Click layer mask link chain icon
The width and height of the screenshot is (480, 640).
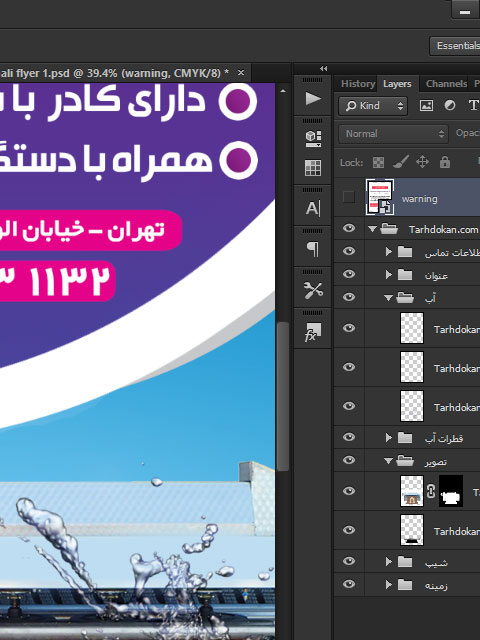coord(431,491)
